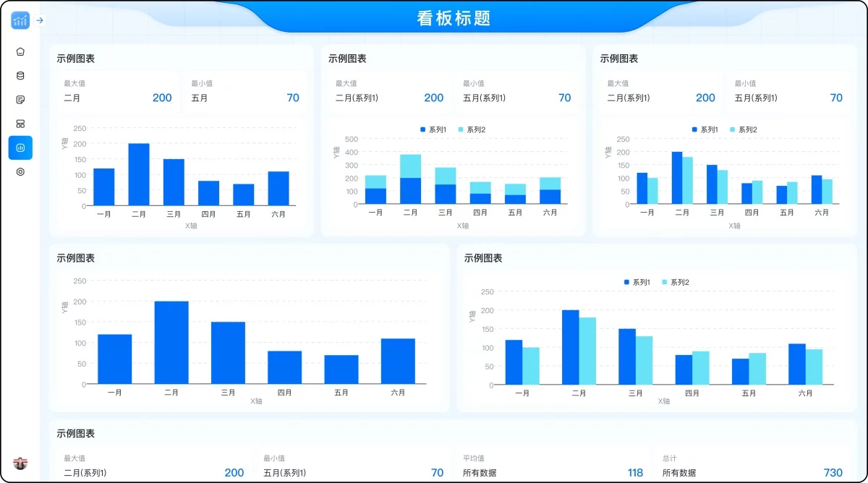Click the app logo chart icon top left
Viewport: 868px width, 483px height.
pos(19,20)
